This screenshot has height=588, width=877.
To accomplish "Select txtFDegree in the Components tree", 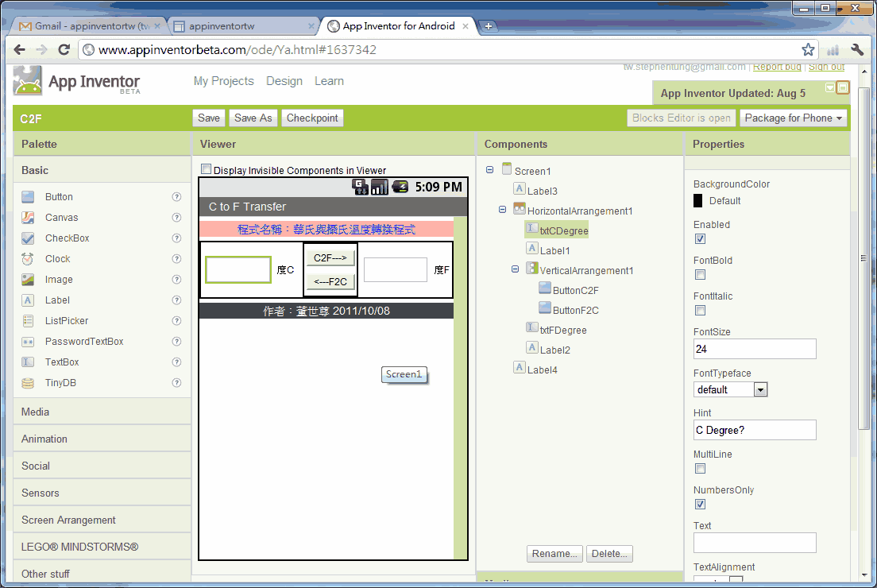I will tap(562, 330).
